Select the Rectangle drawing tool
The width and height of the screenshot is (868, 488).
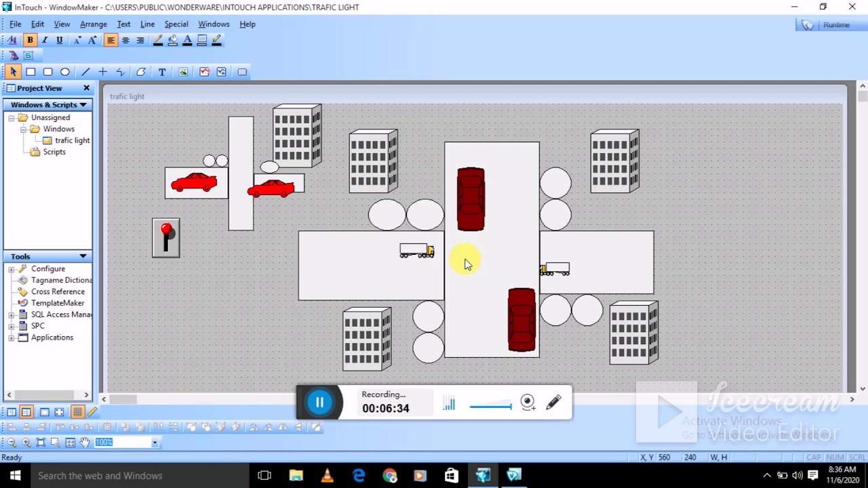[31, 72]
